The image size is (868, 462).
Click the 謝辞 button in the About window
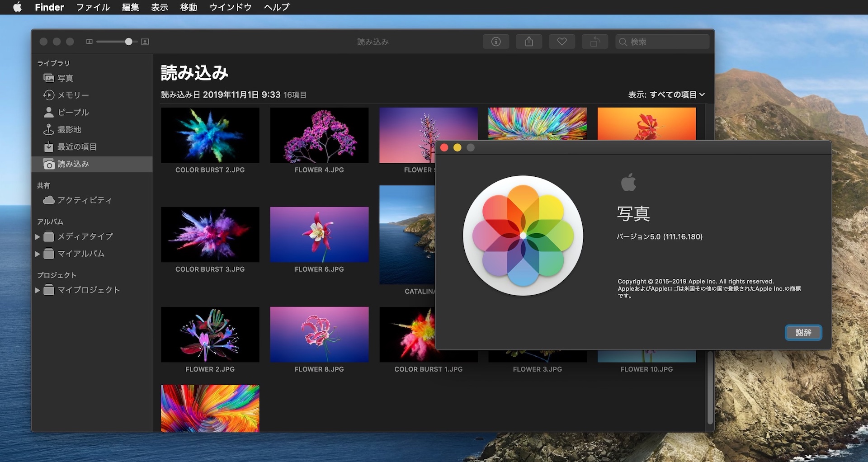coord(803,332)
